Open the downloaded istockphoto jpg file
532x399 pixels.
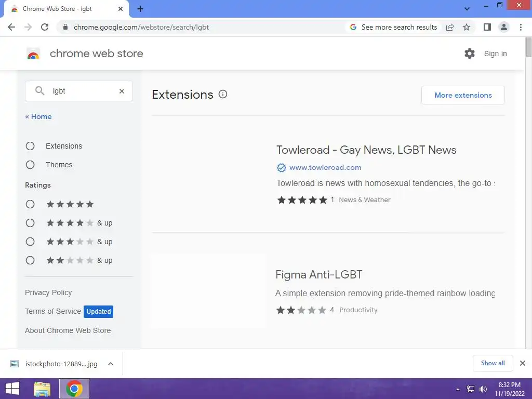[x=61, y=364]
